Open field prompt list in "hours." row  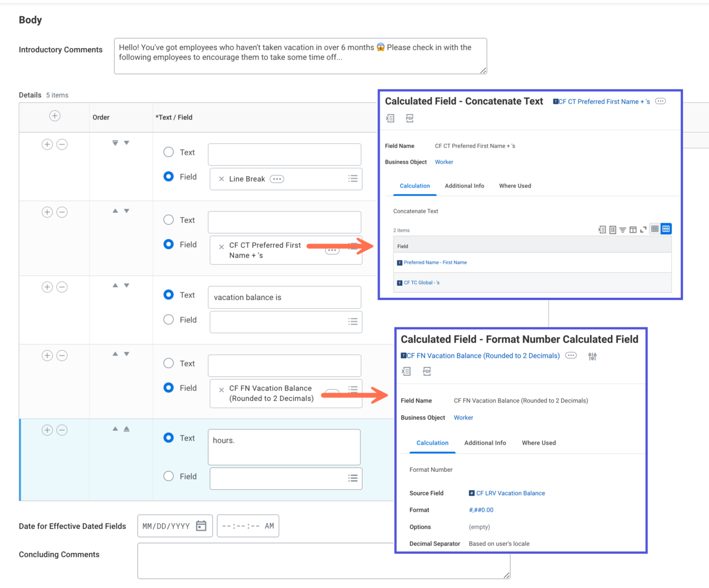click(x=353, y=478)
